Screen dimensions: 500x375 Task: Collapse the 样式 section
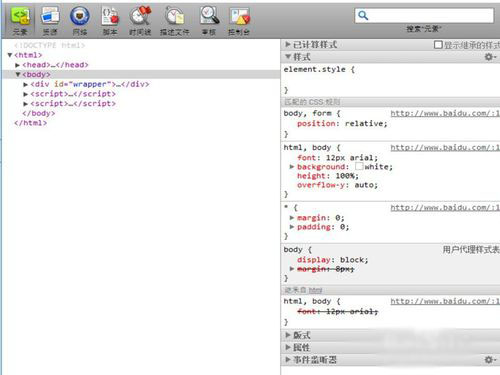click(288, 57)
